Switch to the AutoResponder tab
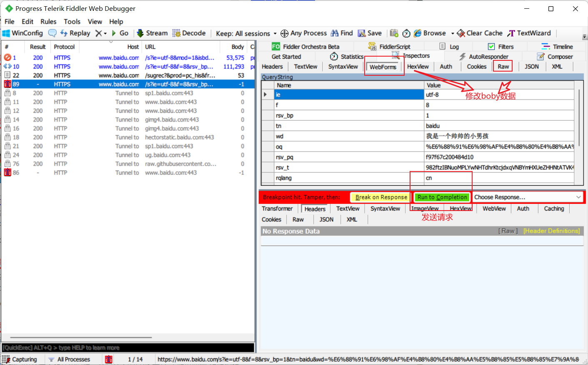The image size is (588, 365). [x=484, y=57]
